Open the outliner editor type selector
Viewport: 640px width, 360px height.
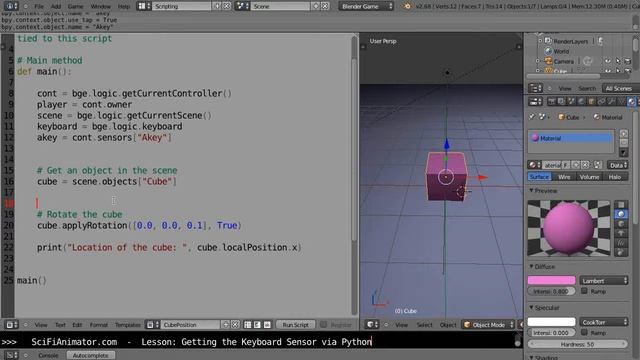[x=536, y=88]
